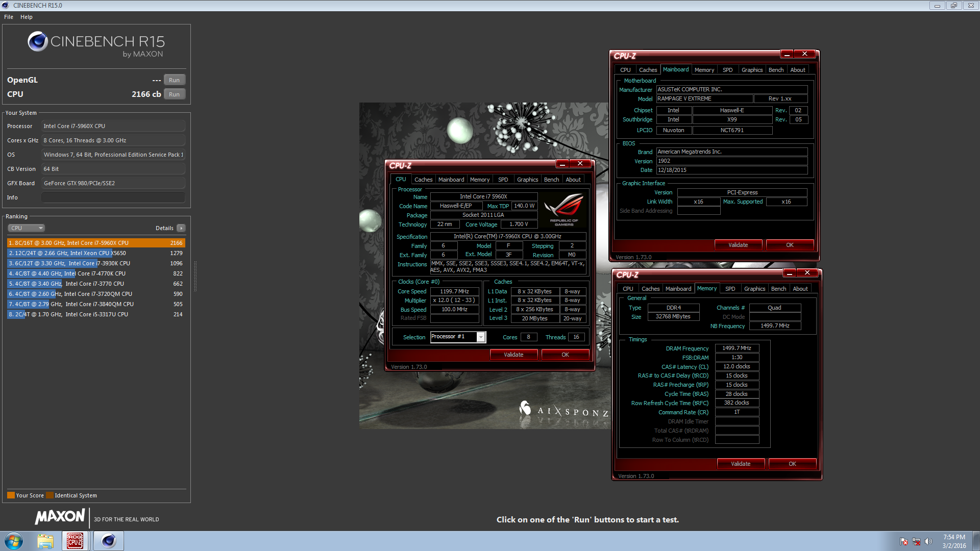Close the CPU-Z CPU window

(x=580, y=164)
